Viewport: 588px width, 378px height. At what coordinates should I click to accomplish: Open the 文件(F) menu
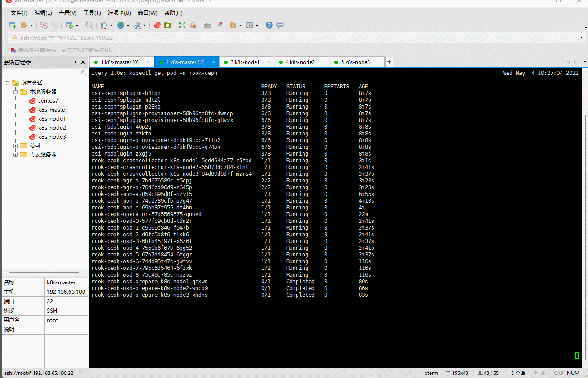[x=19, y=13]
